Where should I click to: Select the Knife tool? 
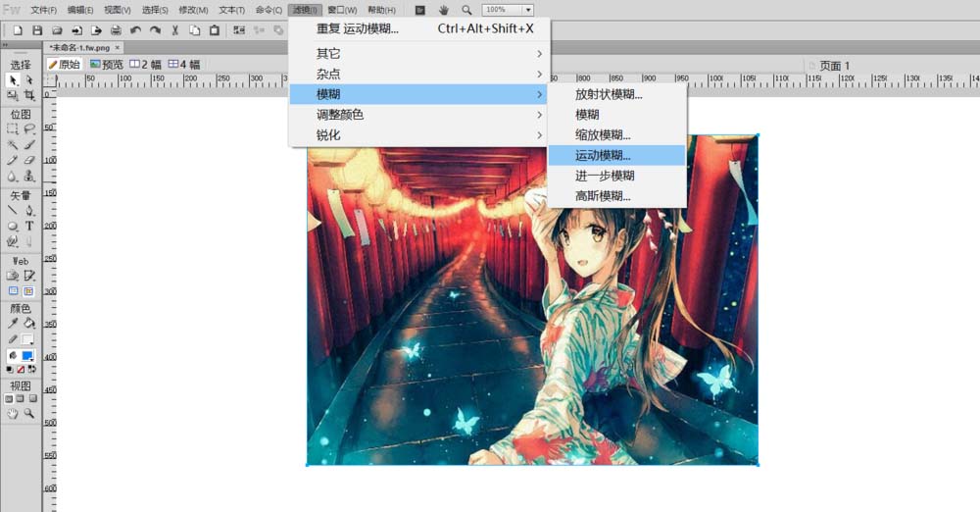pos(28,241)
